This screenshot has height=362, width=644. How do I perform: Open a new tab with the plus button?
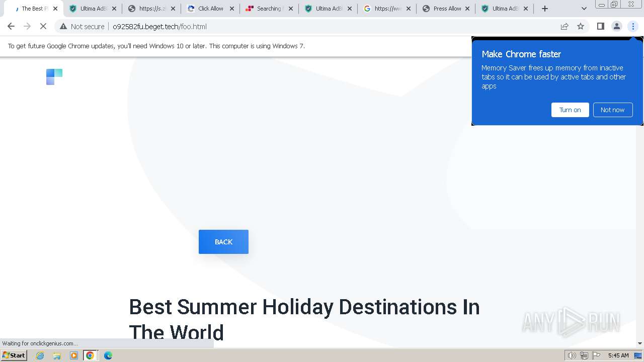point(545,9)
